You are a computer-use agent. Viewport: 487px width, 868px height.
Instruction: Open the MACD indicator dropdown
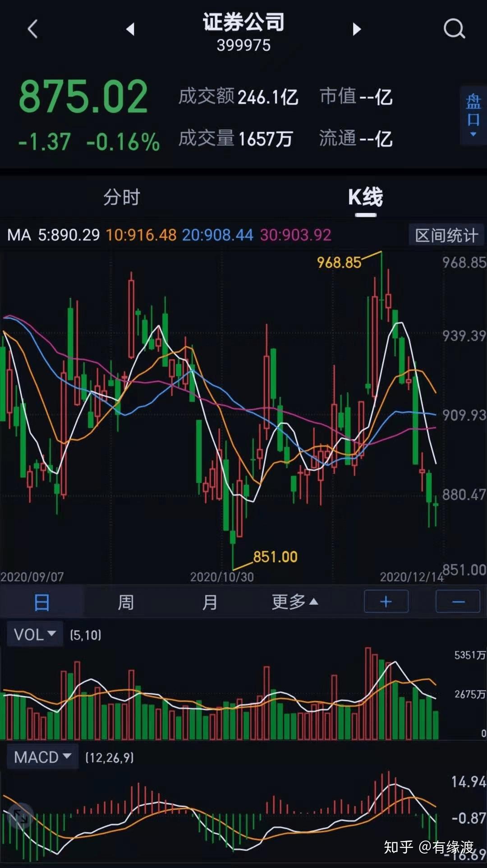(x=42, y=757)
